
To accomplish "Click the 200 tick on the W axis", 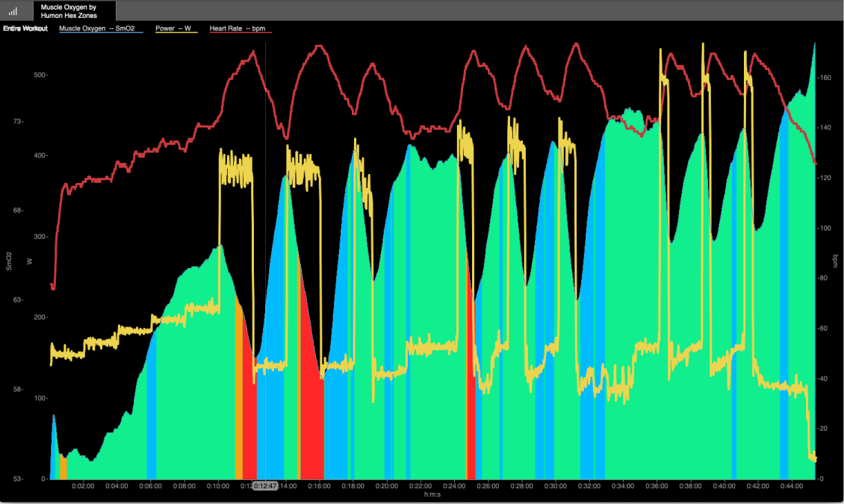I will (x=40, y=317).
